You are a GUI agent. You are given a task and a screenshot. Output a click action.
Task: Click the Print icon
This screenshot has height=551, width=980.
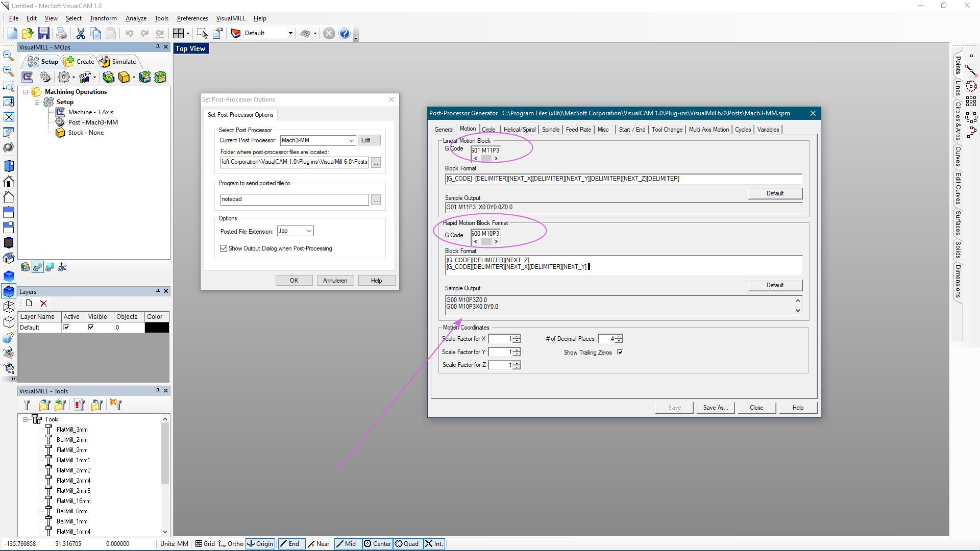[x=62, y=34]
